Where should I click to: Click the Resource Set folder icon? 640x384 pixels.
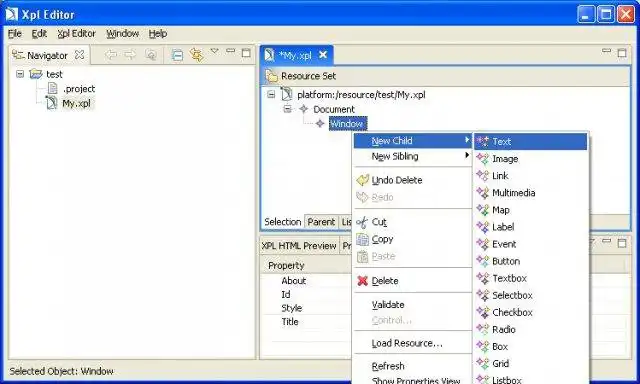pyautogui.click(x=271, y=76)
